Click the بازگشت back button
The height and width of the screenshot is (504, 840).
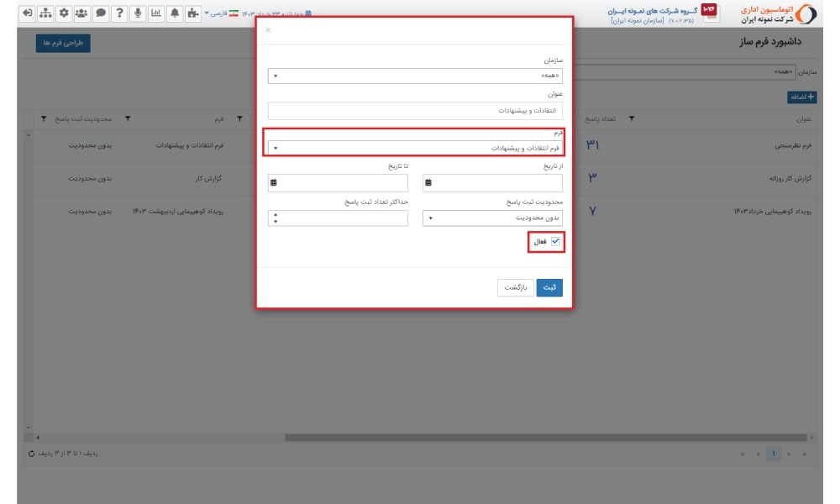tap(515, 287)
